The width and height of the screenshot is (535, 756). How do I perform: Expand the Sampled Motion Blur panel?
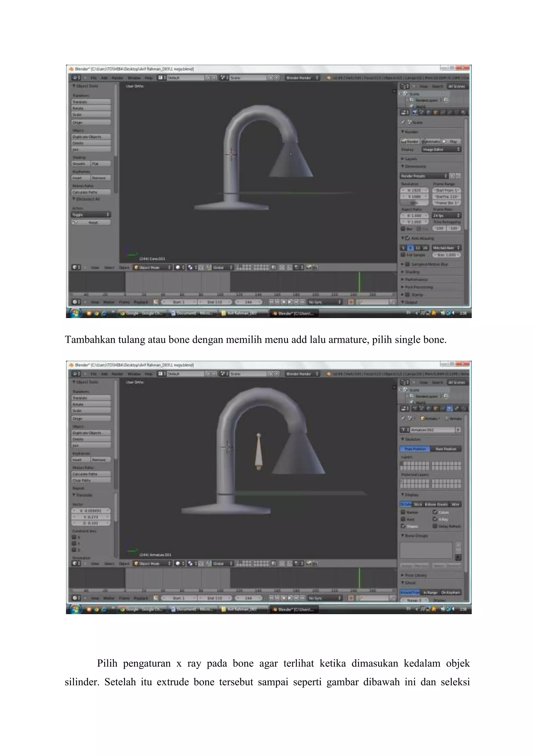coord(402,264)
